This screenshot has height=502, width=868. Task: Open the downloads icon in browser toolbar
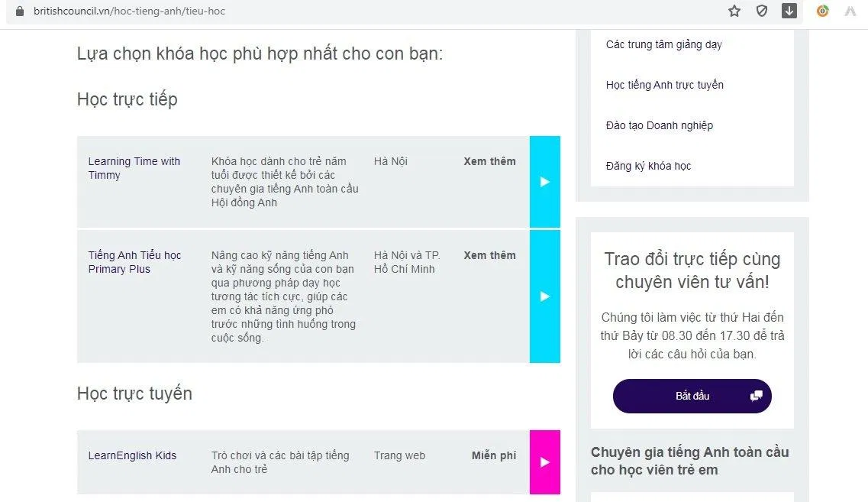[x=789, y=11]
